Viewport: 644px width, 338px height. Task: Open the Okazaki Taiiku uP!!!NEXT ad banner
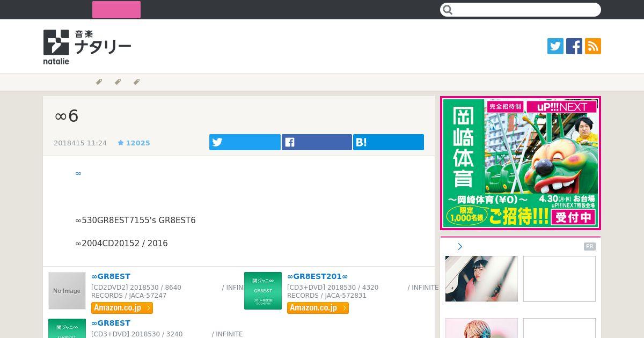[x=521, y=163]
